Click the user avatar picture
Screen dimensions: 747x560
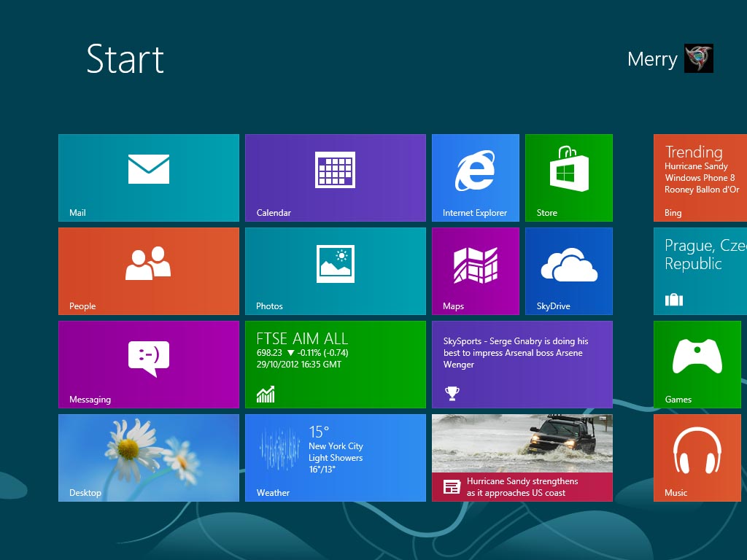700,59
